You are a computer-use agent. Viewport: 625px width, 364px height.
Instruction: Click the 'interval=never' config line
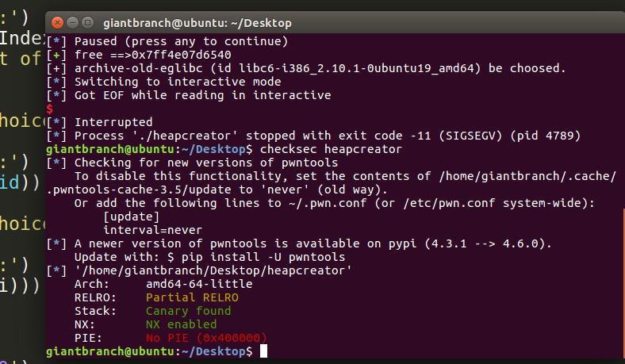[152, 230]
